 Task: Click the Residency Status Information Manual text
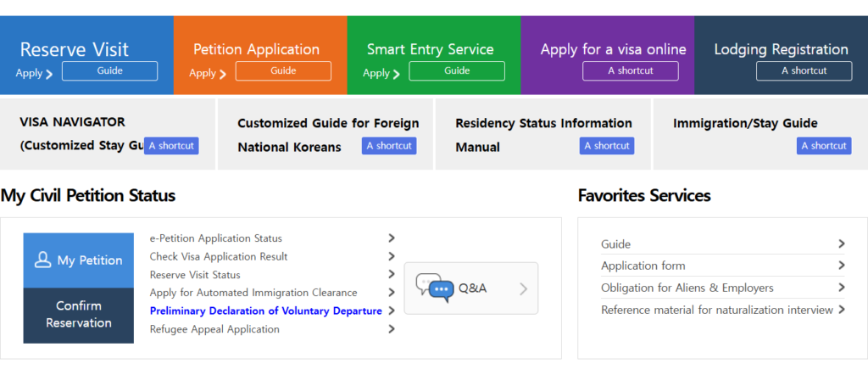pos(543,135)
